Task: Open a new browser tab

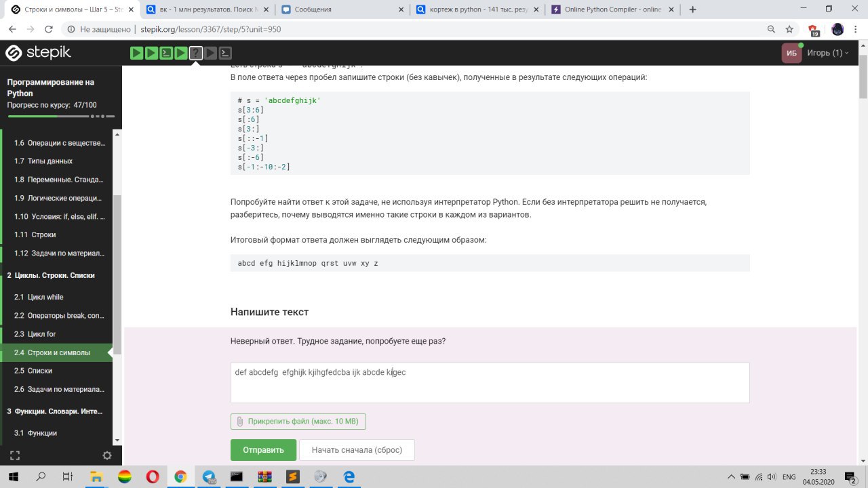Action: [692, 9]
